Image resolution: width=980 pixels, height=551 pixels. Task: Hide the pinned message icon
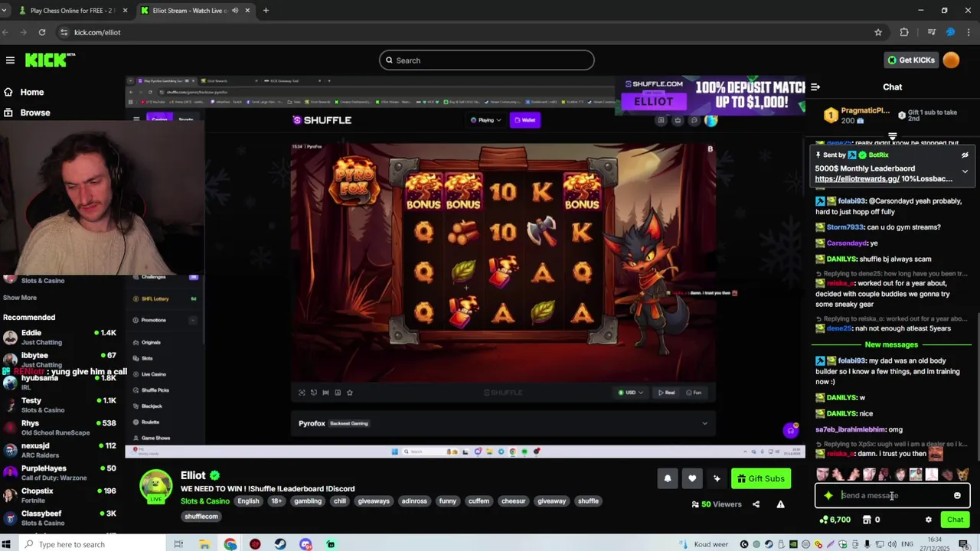[x=965, y=155]
